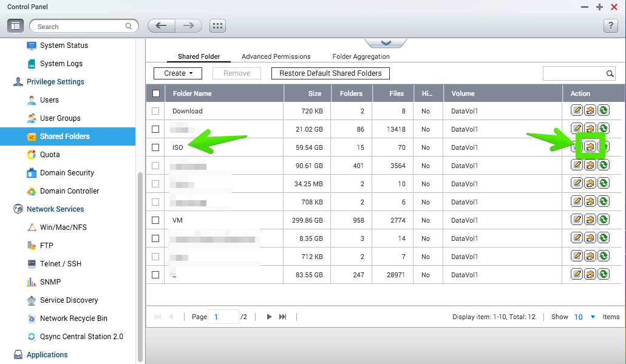Click Restore Default Shared Folders button

tap(330, 73)
